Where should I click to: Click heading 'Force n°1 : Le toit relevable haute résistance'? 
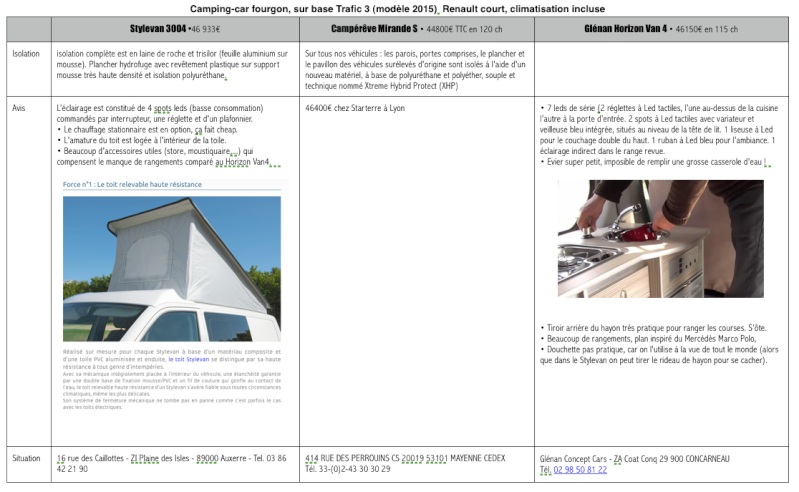(132, 184)
